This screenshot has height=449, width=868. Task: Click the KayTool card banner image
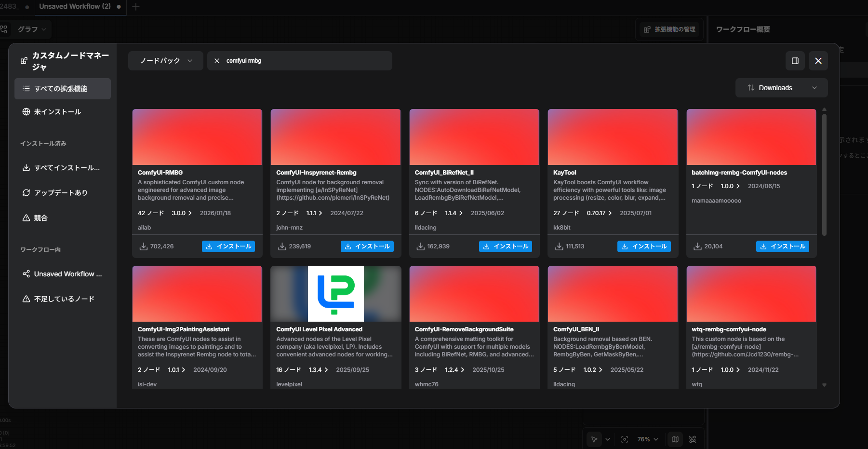pyautogui.click(x=613, y=137)
